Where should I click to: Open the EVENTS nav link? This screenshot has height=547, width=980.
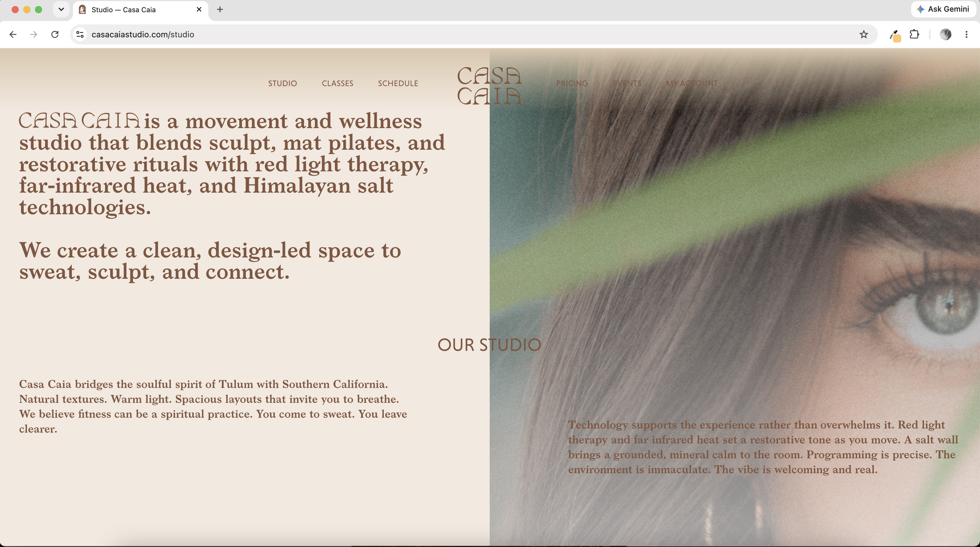pyautogui.click(x=627, y=84)
